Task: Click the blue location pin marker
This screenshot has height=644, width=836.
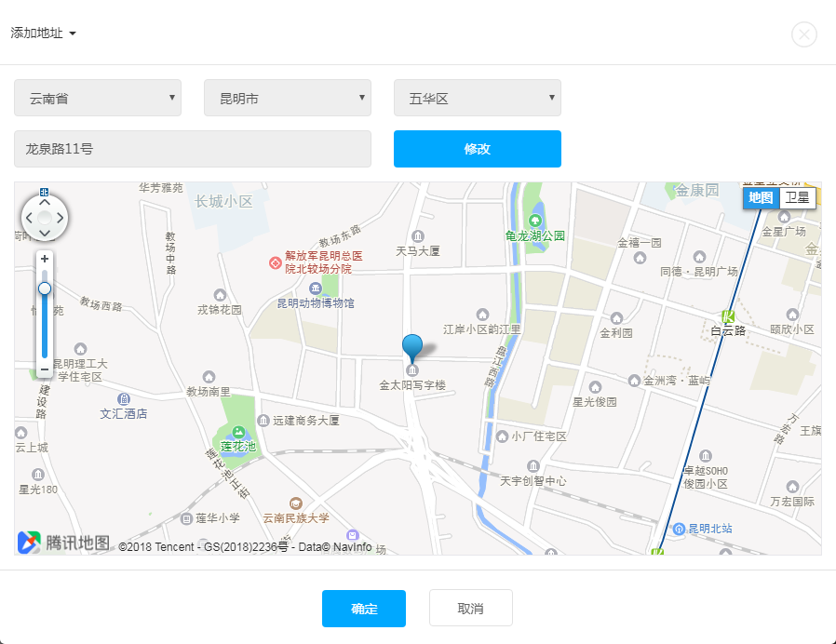Action: 412,346
